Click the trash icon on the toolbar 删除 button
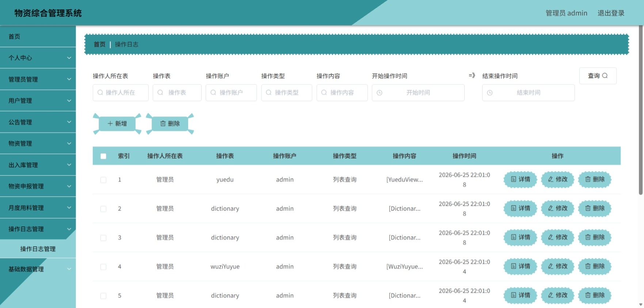This screenshot has width=644, height=308. click(163, 124)
